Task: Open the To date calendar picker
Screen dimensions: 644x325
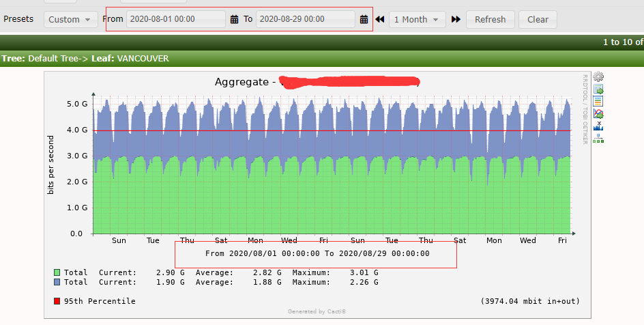Action: 364,19
